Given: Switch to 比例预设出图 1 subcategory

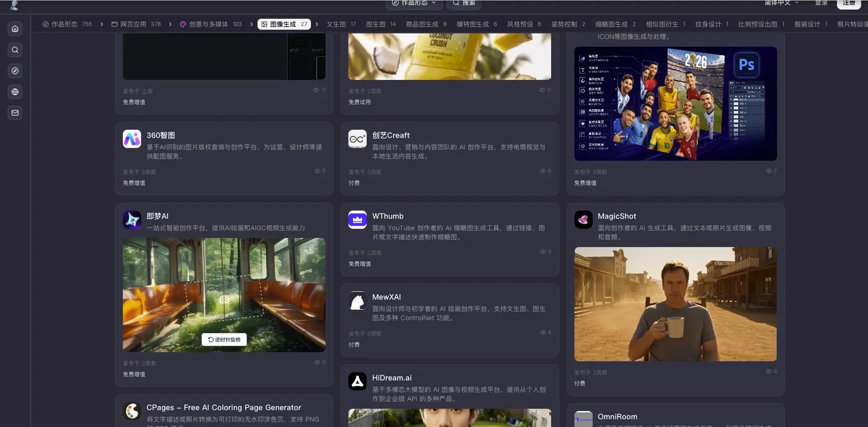Looking at the screenshot, I should click(761, 24).
